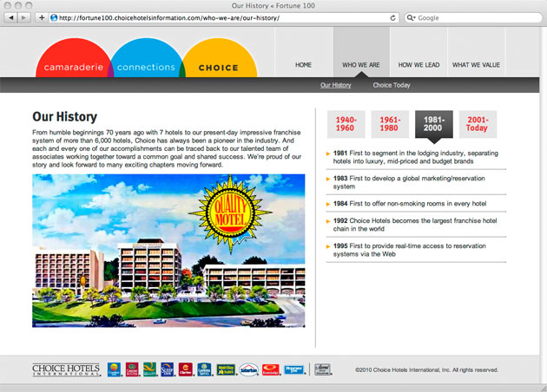Screen dimensions: 547x392
Task: Click the Our History « Fortune 100 window title
Action: 273,5
